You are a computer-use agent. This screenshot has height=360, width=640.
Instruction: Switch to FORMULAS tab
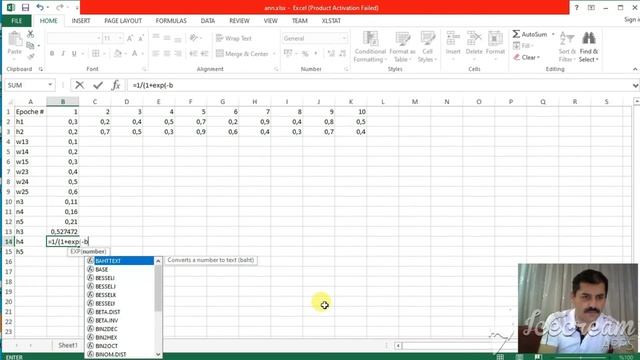171,20
